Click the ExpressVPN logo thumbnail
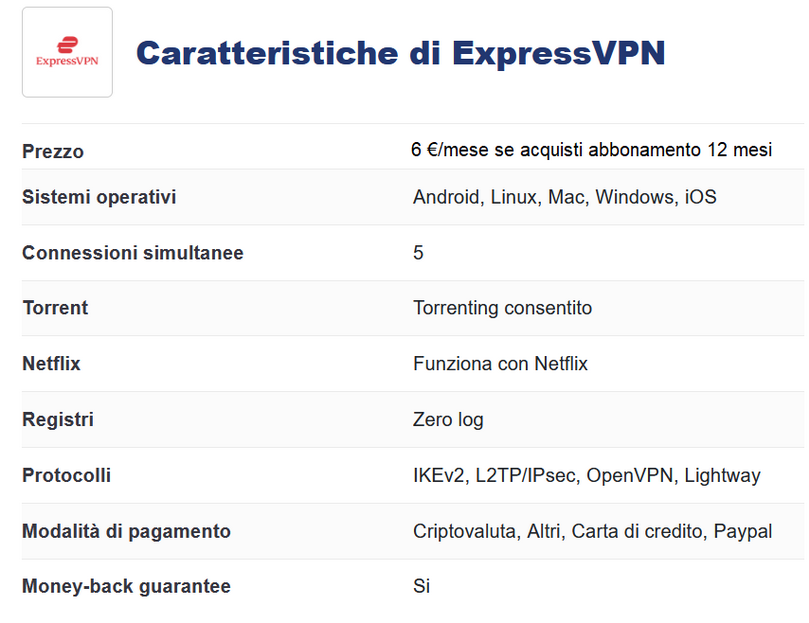Screen dimensions: 809x623 (x=67, y=52)
